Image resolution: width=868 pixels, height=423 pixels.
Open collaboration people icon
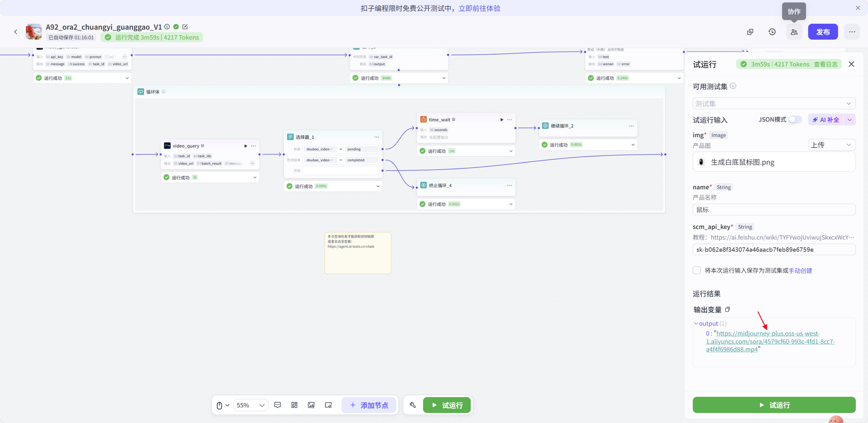pos(794,32)
